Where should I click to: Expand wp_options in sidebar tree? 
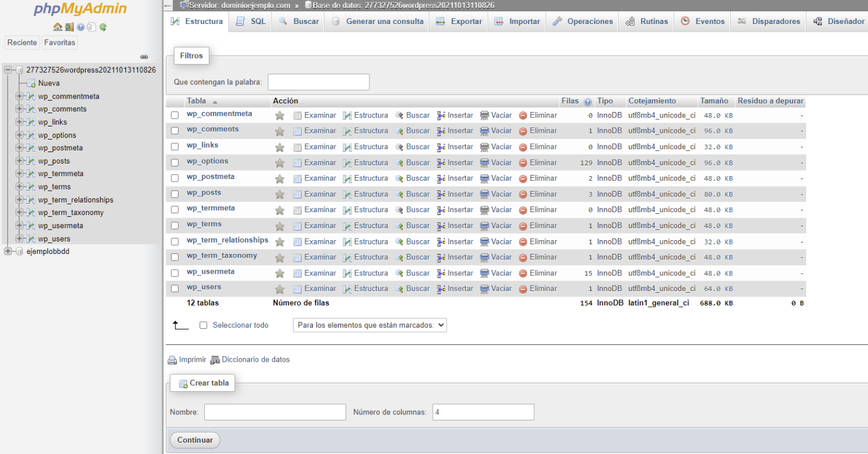point(19,135)
